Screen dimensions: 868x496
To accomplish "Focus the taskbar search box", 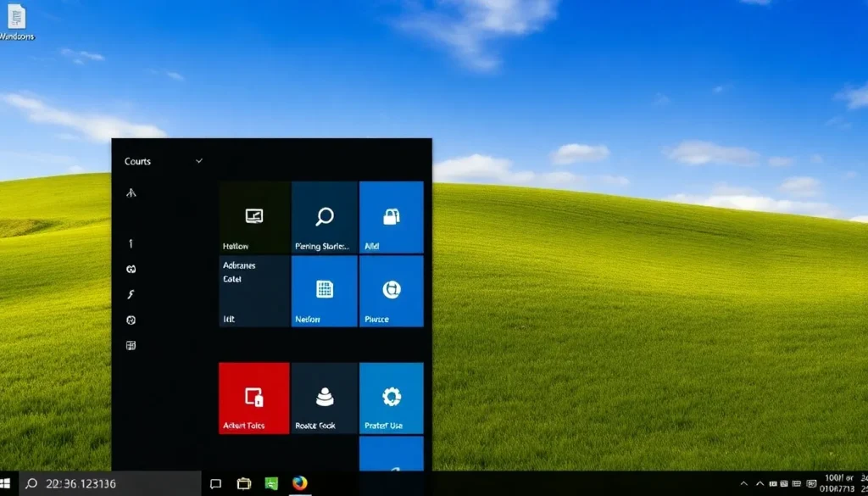I will point(110,483).
